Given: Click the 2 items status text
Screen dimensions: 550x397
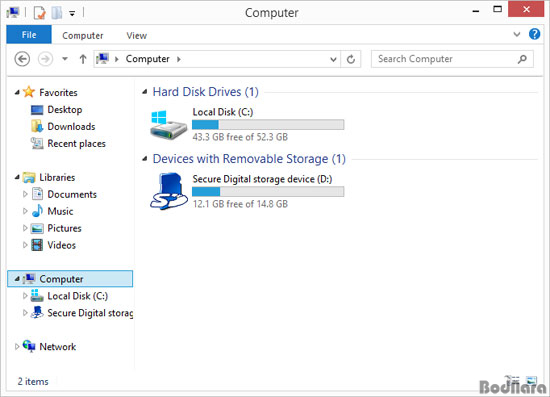Looking at the screenshot, I should coord(33,382).
